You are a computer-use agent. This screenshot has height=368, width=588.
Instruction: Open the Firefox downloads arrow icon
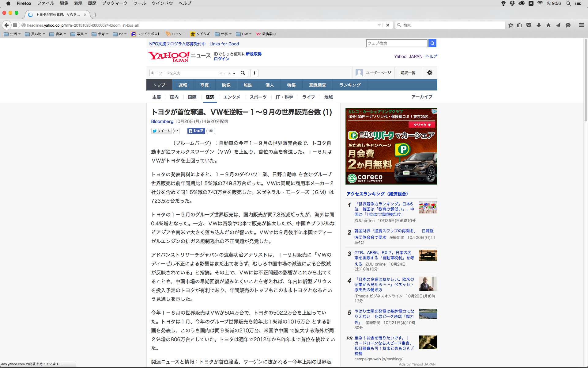click(x=539, y=25)
